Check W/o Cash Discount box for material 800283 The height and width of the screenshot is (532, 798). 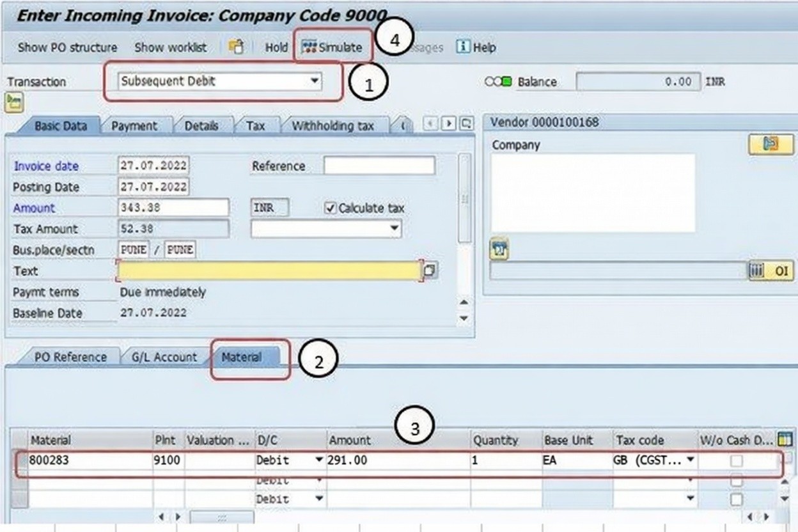[x=737, y=460]
